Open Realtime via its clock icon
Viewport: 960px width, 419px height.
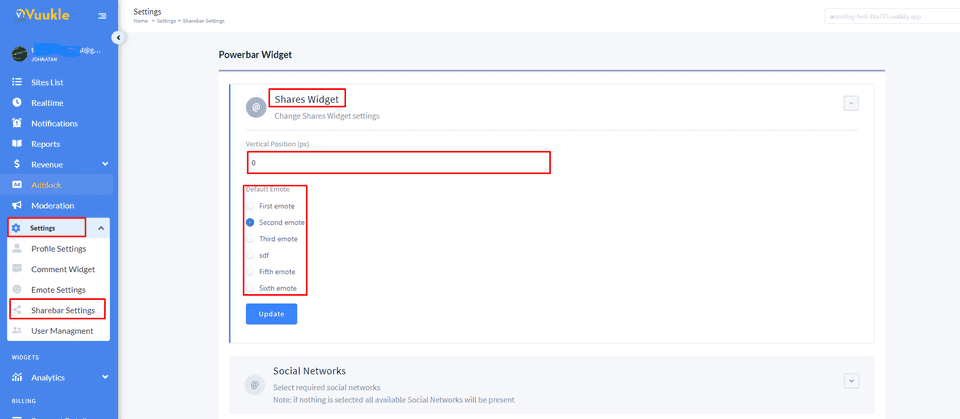point(17,103)
